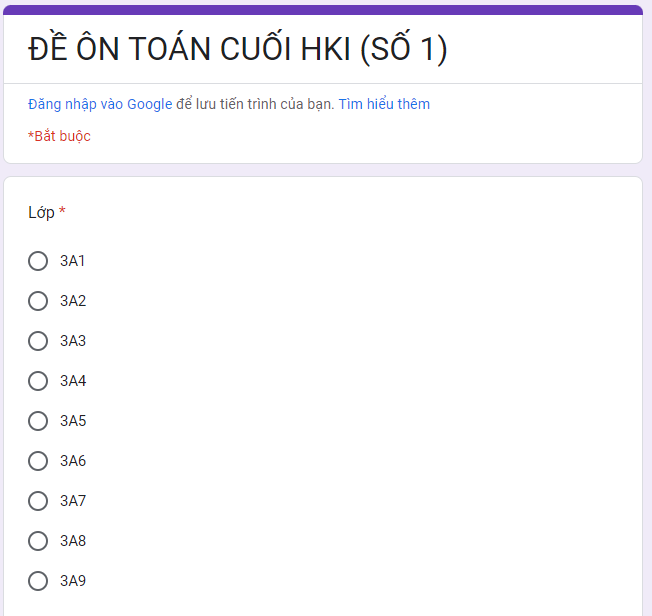The height and width of the screenshot is (616, 652).
Task: Choose the 3A2 class radio circle
Action: pyautogui.click(x=38, y=301)
